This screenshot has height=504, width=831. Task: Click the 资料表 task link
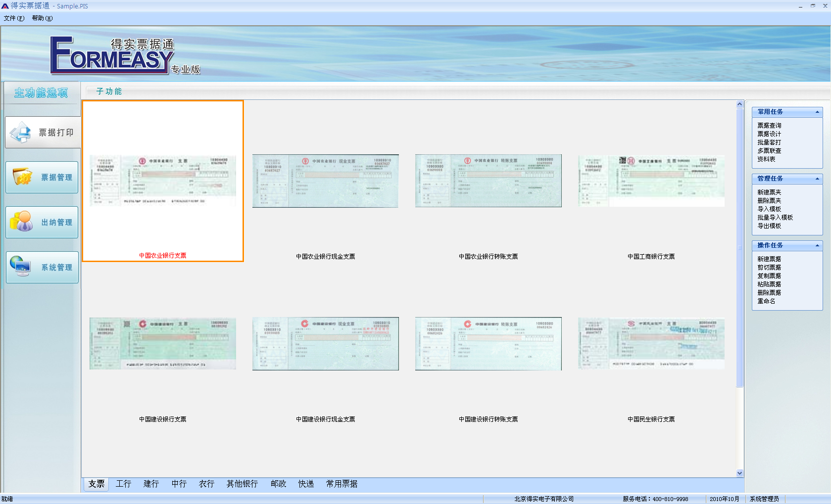click(x=766, y=159)
